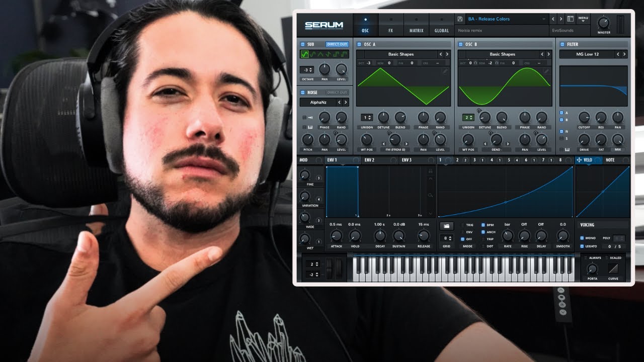Open the MG Low 12 filter type selector
The height and width of the screenshot is (362, 644).
[x=587, y=54]
